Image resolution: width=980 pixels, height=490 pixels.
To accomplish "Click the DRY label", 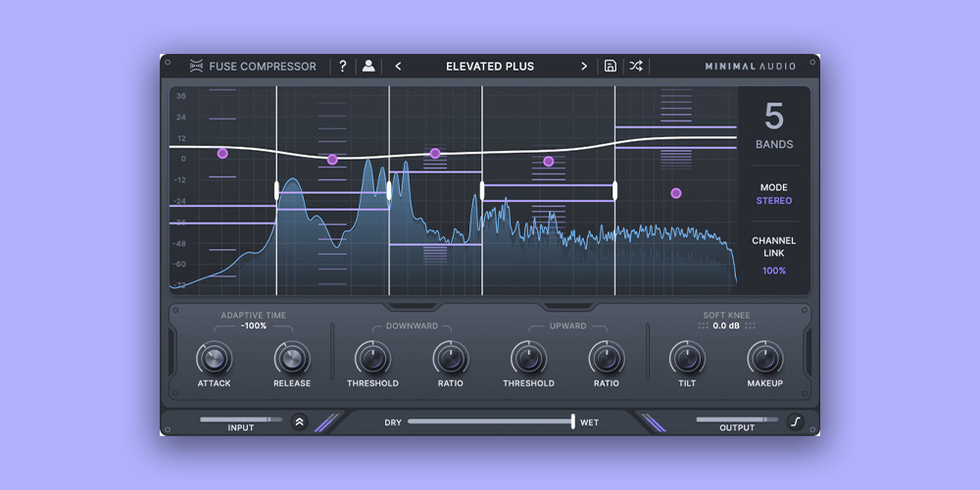I will (393, 422).
